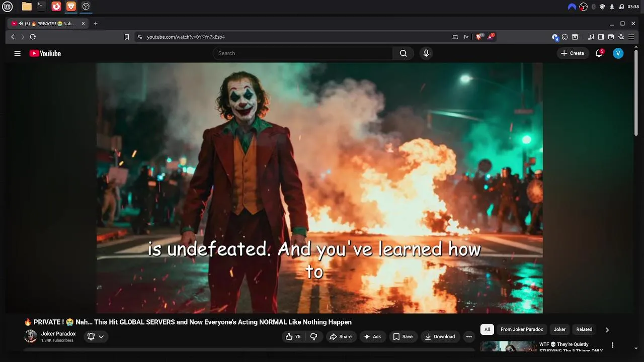
Task: Open the blue extension with badge 6
Action: [555, 37]
